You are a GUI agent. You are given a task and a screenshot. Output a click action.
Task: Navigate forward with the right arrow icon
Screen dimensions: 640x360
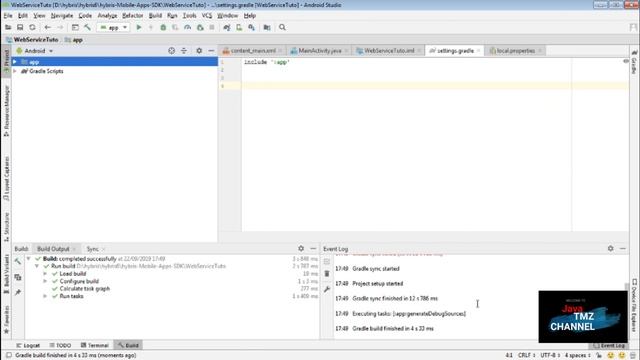pos(60,27)
